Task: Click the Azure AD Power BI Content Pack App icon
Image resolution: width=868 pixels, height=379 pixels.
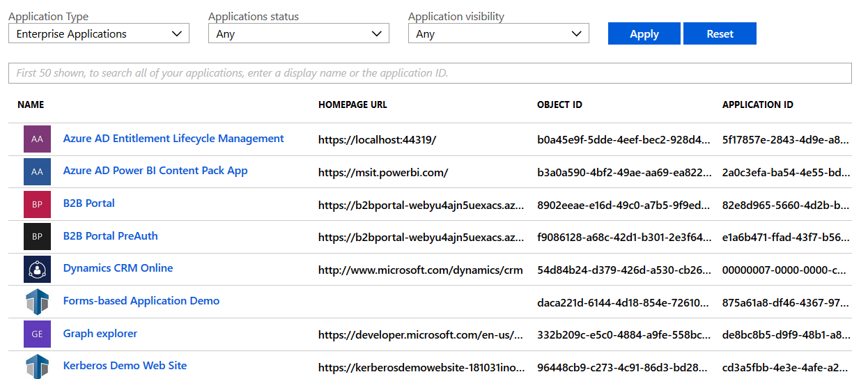Action: 37,171
